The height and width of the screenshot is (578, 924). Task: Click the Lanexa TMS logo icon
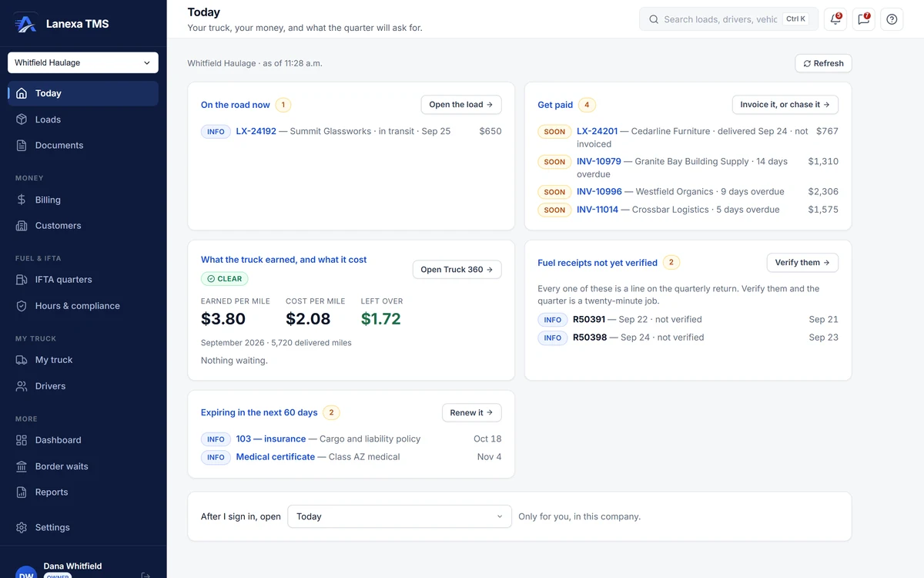25,24
